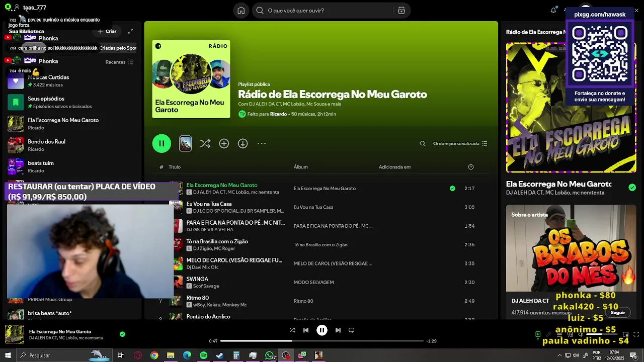Open the Browse icon in search bar

pos(401,11)
